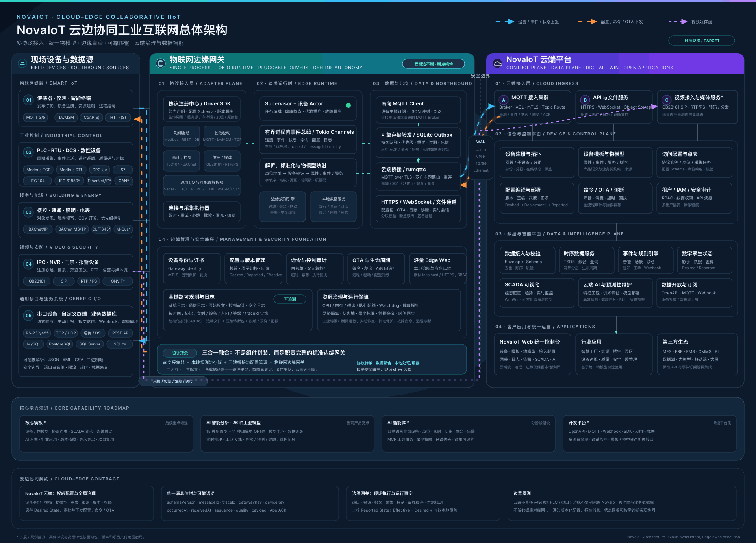Image resolution: width=756 pixels, height=543 pixels.
Task: Select the CAN* pill
Action: tap(124, 181)
